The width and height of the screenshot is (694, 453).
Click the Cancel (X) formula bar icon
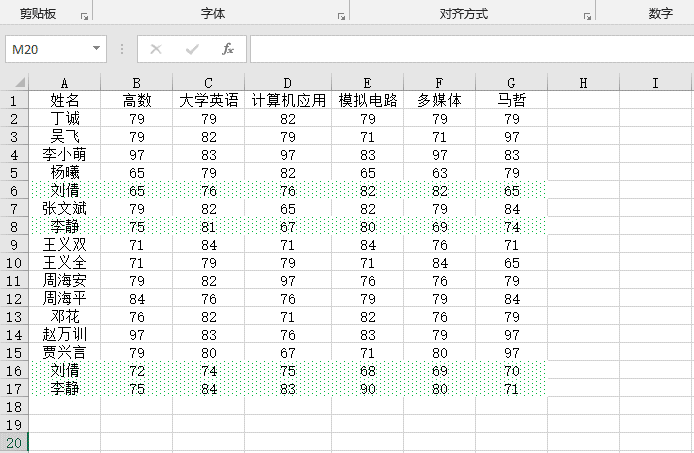click(x=156, y=49)
